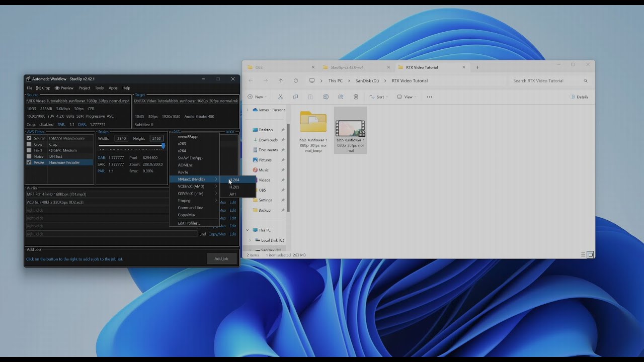Screen dimensions: 644x362
Task: Go up one folder level in Explorer
Action: point(281,80)
